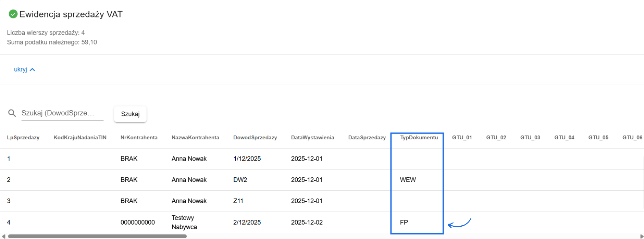Focus the Szukaj search input field
This screenshot has height=239, width=644.
[62, 113]
